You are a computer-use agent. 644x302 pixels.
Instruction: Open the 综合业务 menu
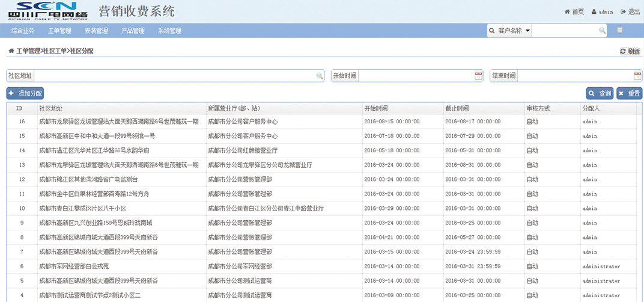pyautogui.click(x=23, y=31)
